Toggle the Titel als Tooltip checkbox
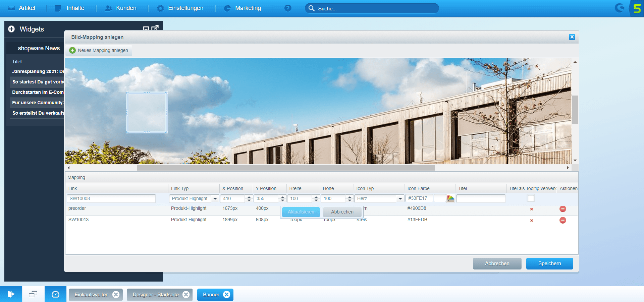 pyautogui.click(x=531, y=198)
